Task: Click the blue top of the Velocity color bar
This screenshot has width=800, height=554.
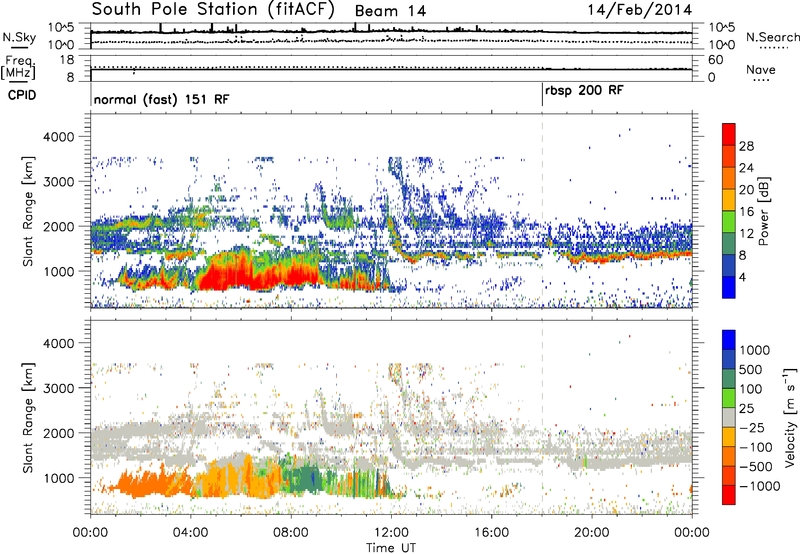Action: click(729, 340)
